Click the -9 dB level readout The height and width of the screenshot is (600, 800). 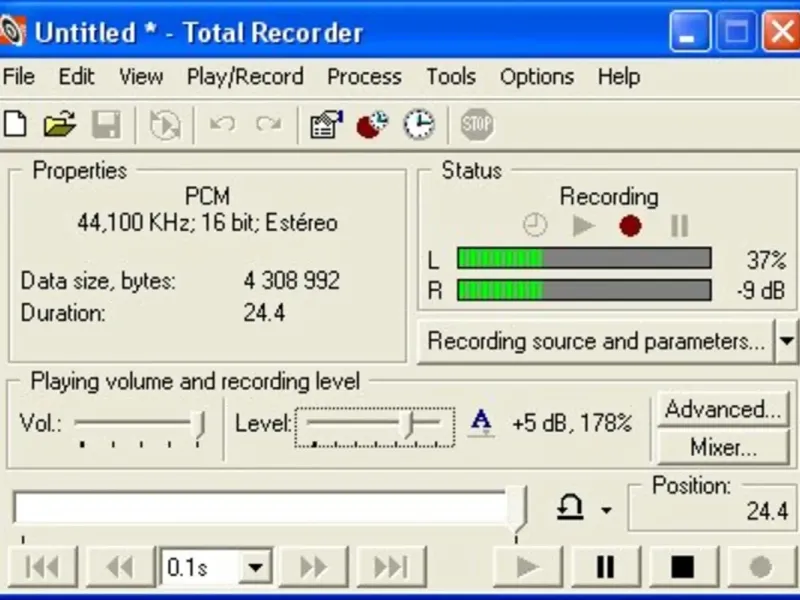point(761,290)
